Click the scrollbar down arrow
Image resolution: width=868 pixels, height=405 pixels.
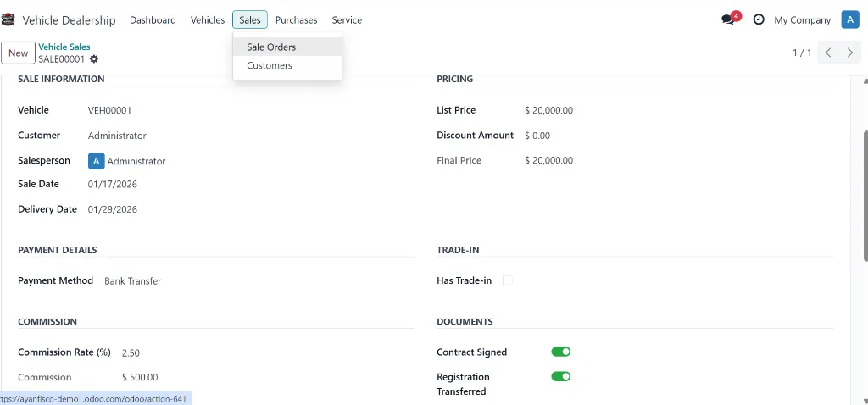pos(865,401)
